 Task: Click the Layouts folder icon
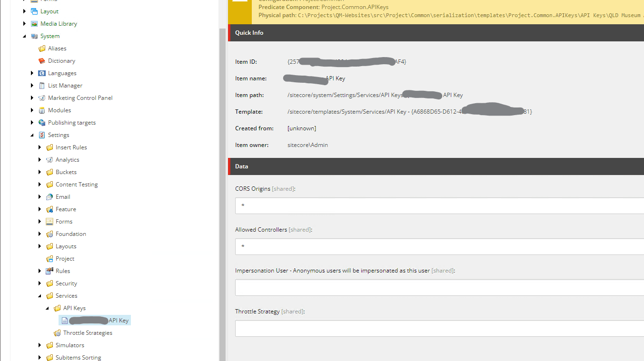pos(50,246)
